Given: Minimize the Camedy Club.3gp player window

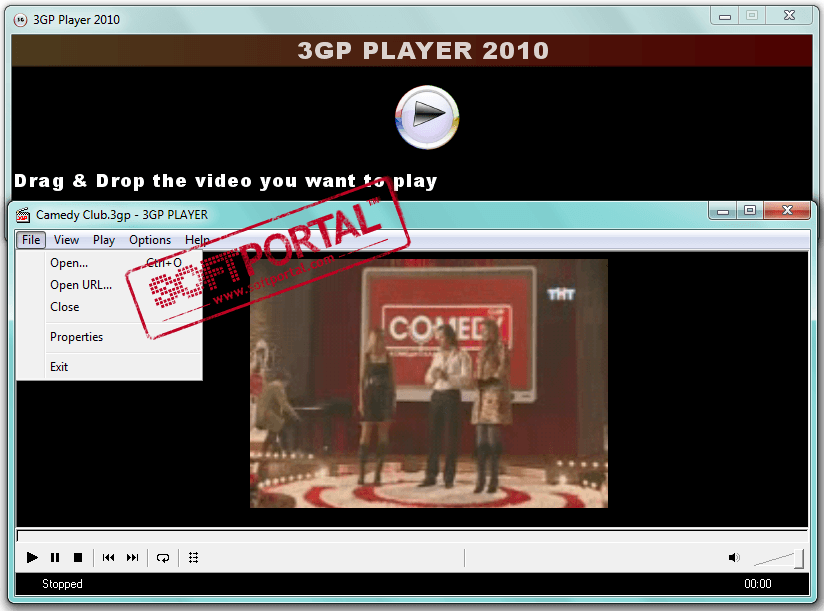Looking at the screenshot, I should click(x=723, y=211).
